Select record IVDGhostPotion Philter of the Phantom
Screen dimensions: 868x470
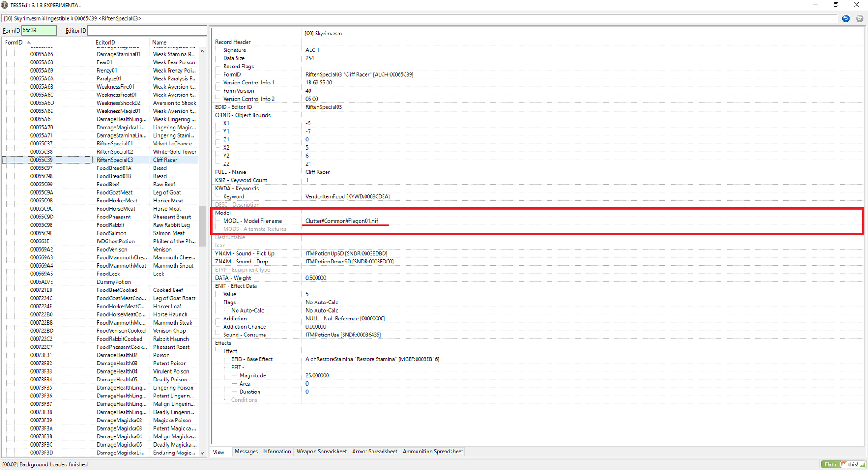101,241
